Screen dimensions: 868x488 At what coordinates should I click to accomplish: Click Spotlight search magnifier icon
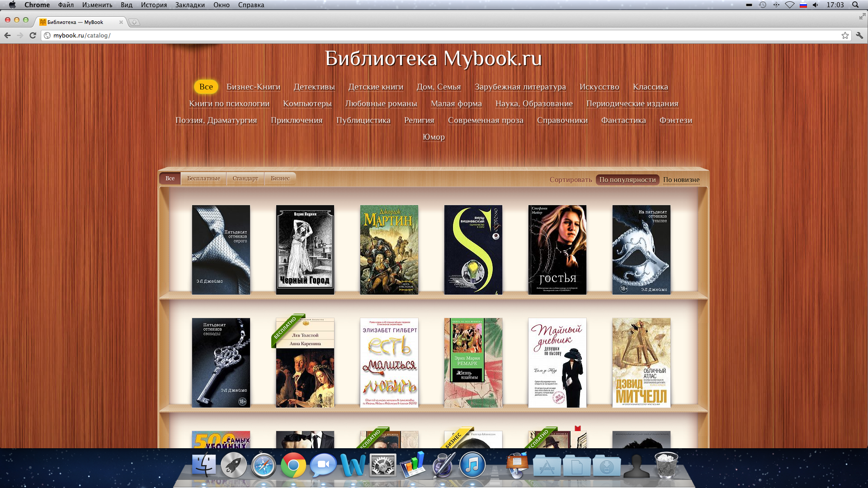(855, 5)
